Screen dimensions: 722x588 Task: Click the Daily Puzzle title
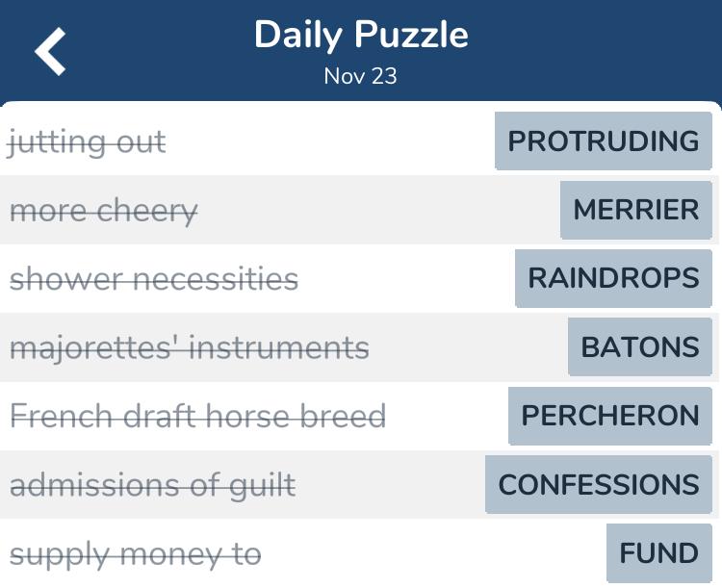(361, 35)
